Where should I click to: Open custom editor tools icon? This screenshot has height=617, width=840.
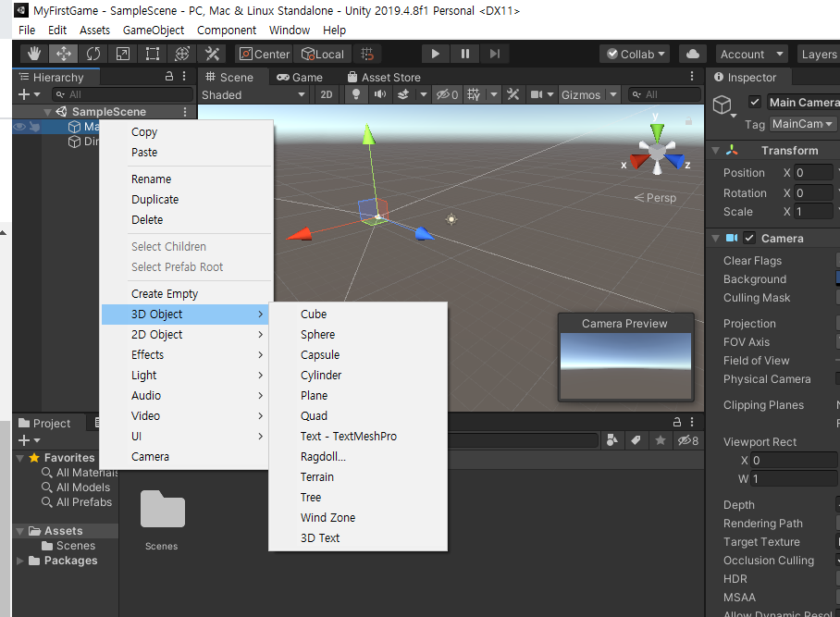click(x=212, y=54)
